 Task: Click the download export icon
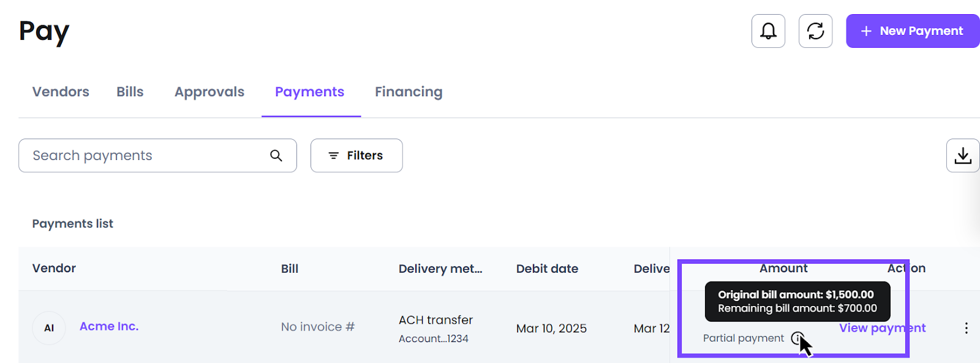[963, 155]
